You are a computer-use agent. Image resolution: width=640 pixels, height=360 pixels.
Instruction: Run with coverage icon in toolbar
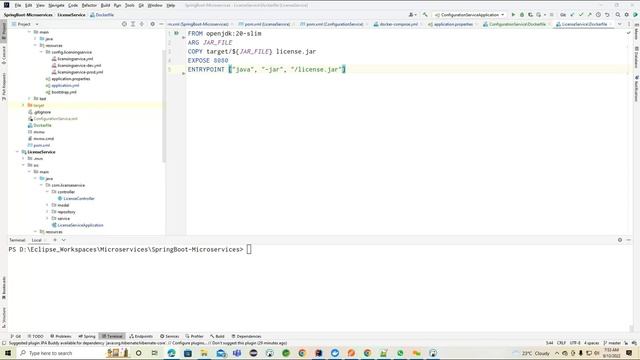pos(530,15)
